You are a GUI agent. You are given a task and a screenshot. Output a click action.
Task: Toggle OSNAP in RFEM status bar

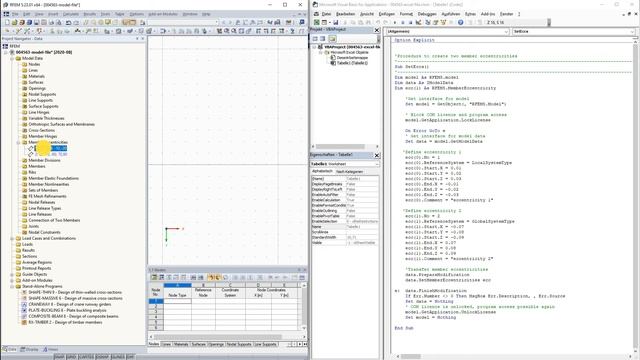click(x=102, y=357)
